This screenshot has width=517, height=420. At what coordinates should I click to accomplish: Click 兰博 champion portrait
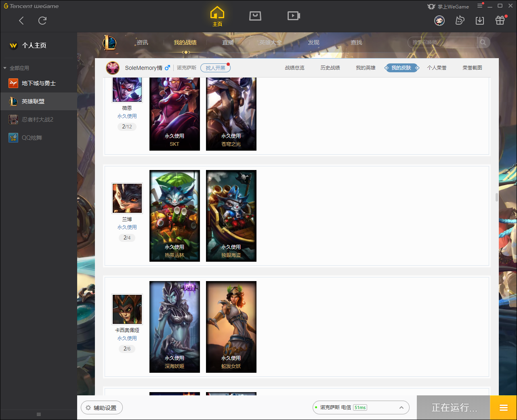pos(127,198)
